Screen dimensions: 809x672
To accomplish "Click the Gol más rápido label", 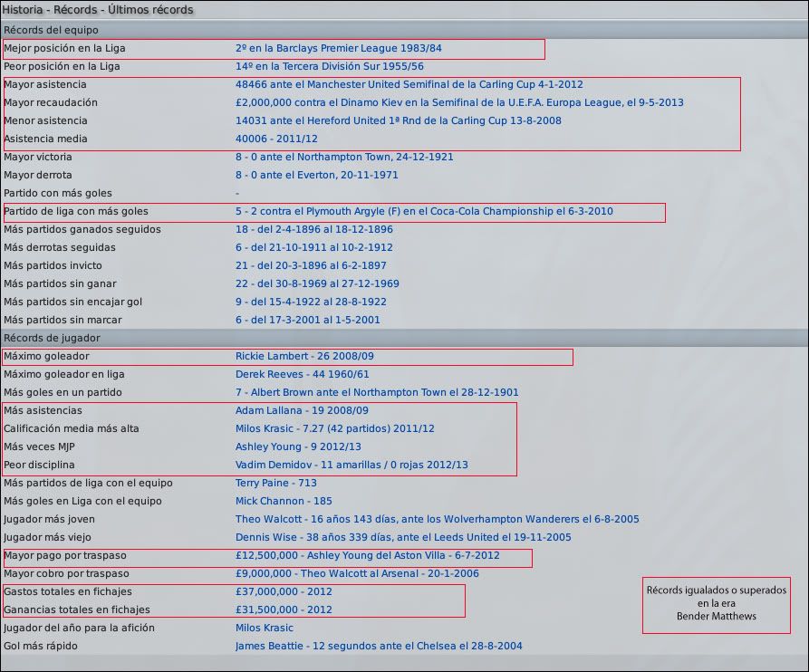I will [x=40, y=647].
